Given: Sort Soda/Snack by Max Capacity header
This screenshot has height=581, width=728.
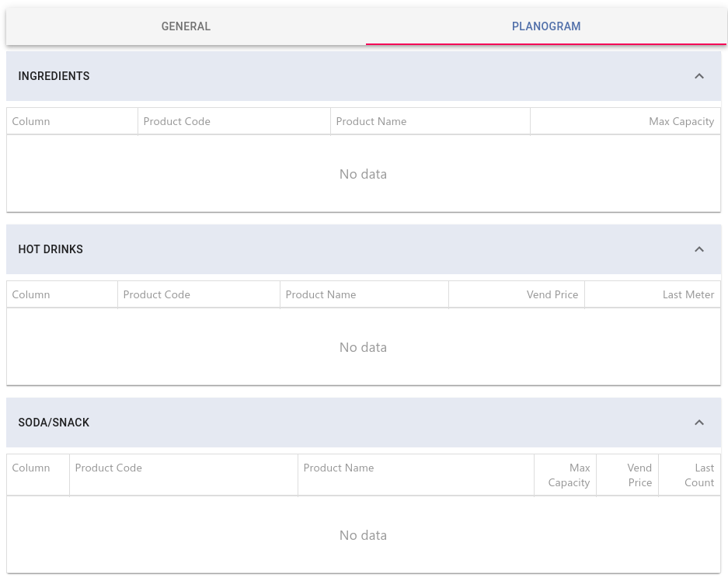Looking at the screenshot, I should point(565,475).
